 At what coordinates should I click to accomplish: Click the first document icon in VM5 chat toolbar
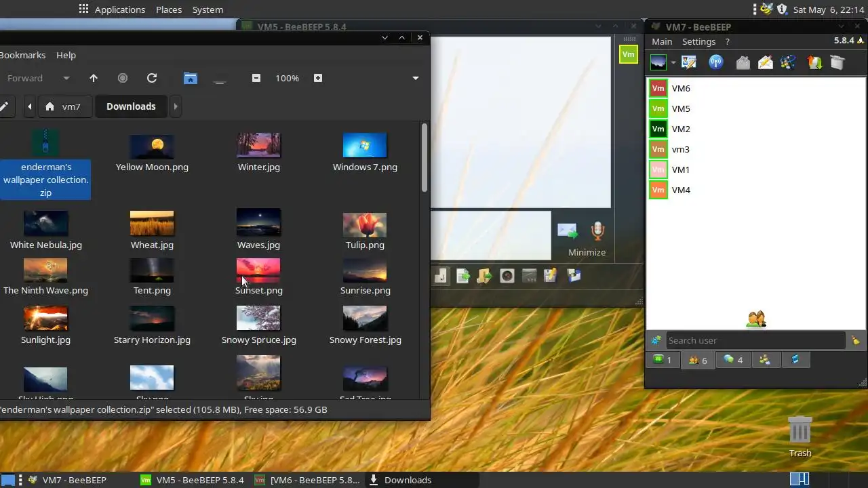pos(441,276)
